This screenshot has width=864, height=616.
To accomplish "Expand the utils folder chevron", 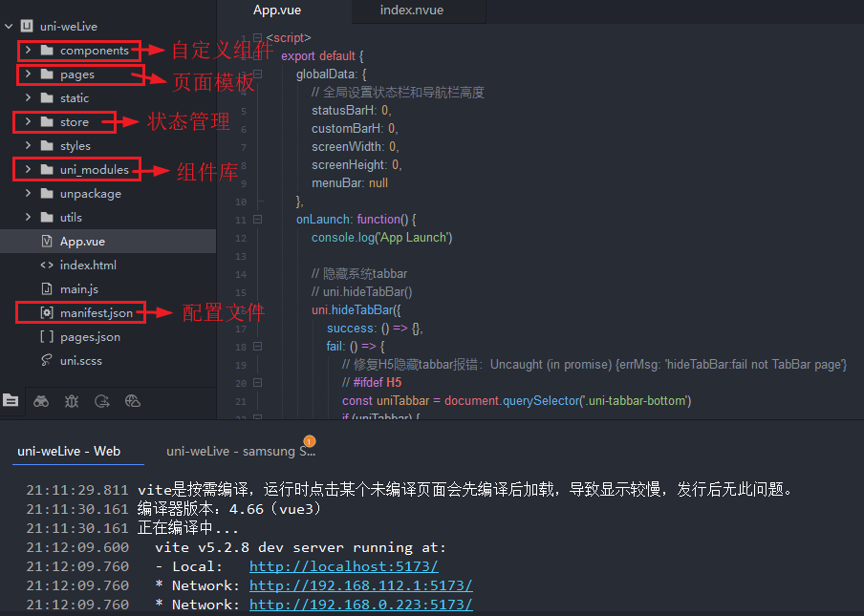I will pos(28,217).
